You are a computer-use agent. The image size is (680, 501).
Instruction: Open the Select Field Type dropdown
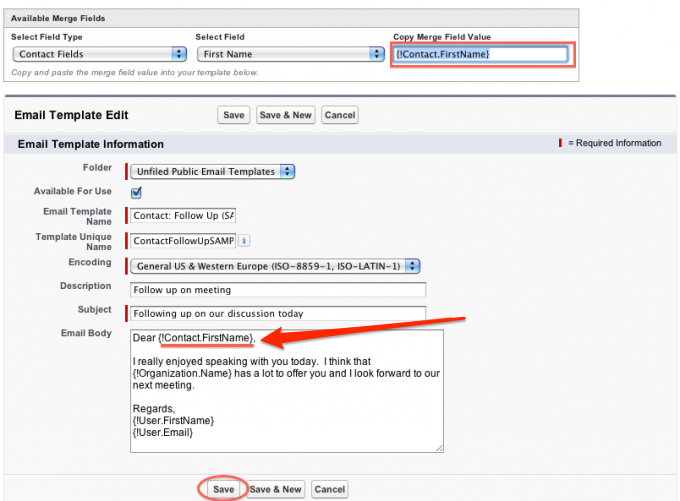tap(99, 54)
